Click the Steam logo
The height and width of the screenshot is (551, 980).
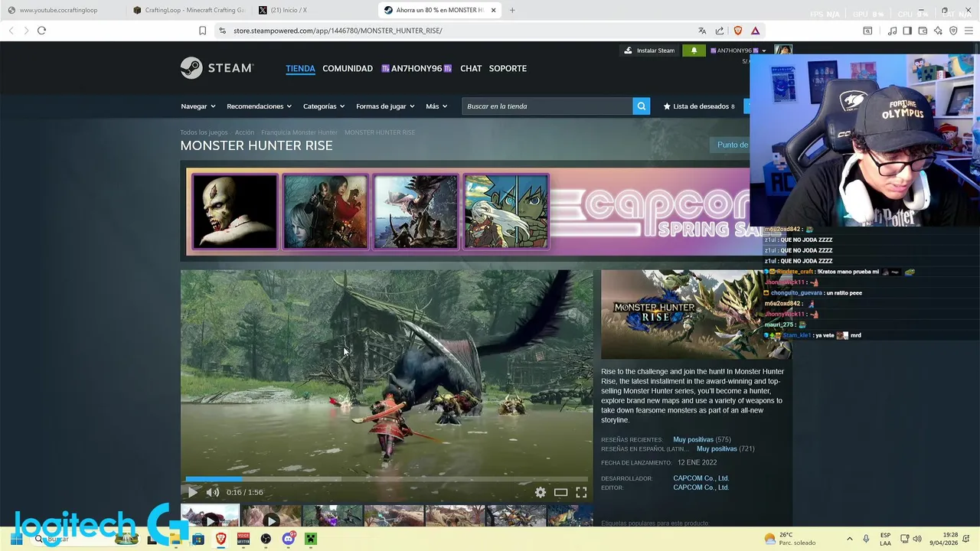pos(217,68)
